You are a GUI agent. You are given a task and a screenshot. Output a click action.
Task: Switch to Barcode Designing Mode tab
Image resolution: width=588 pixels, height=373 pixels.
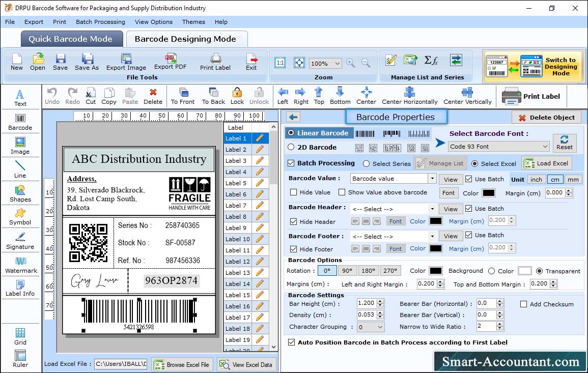[x=186, y=39]
